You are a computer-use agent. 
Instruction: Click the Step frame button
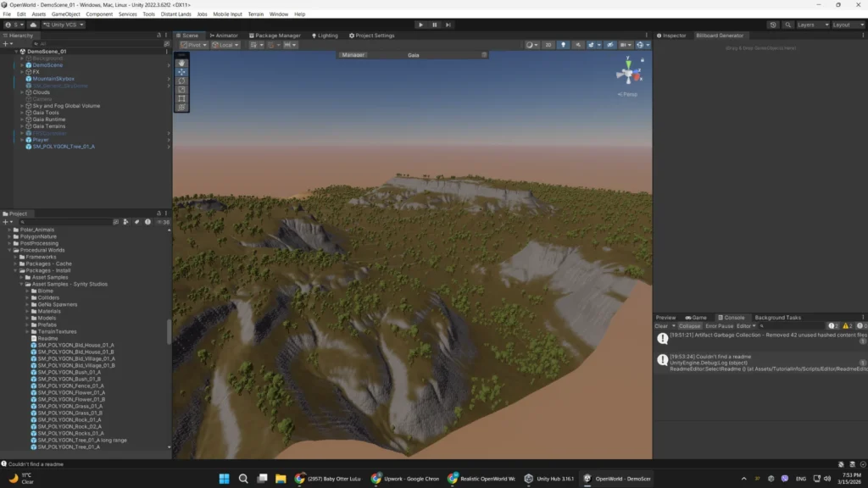click(448, 25)
